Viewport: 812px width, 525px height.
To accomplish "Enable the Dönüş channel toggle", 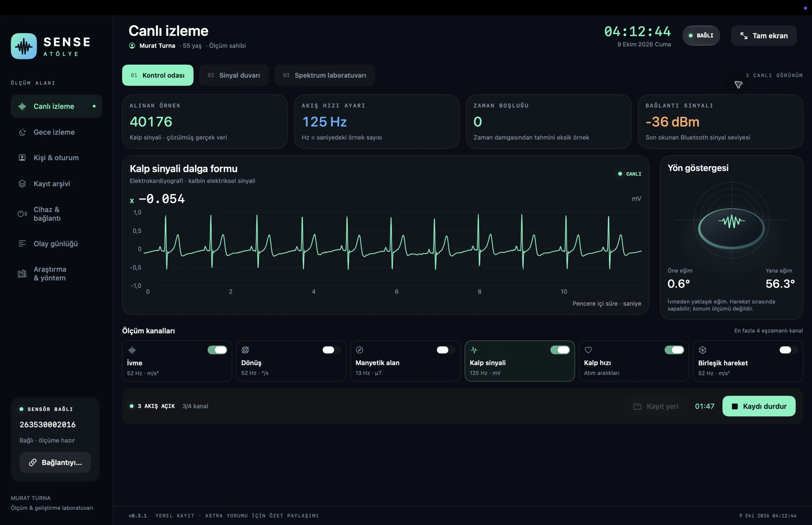I will pyautogui.click(x=332, y=350).
